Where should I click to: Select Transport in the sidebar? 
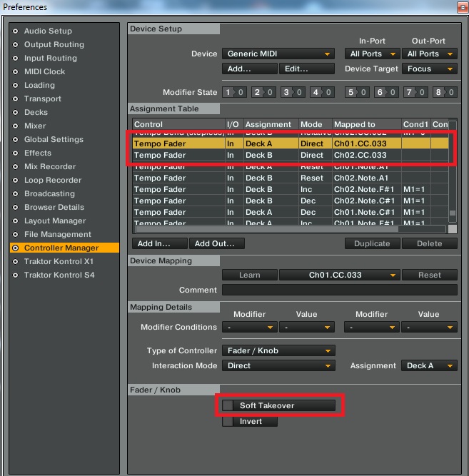click(43, 98)
